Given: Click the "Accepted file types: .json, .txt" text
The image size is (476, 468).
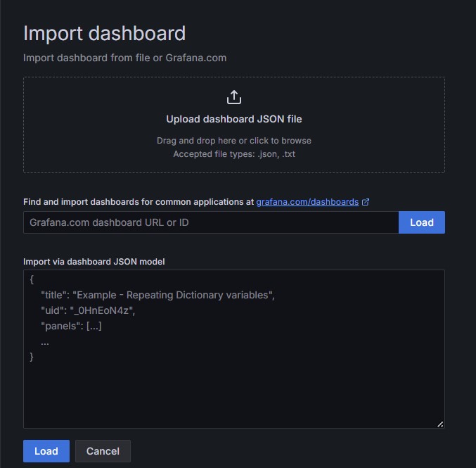Looking at the screenshot, I should [x=234, y=153].
